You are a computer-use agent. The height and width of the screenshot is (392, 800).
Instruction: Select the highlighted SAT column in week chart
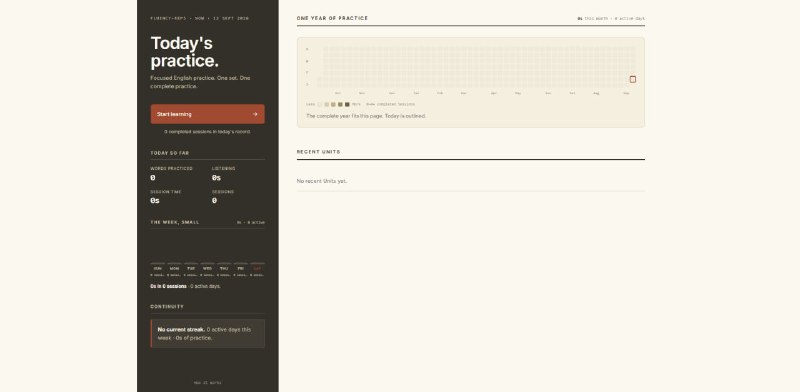click(x=257, y=269)
